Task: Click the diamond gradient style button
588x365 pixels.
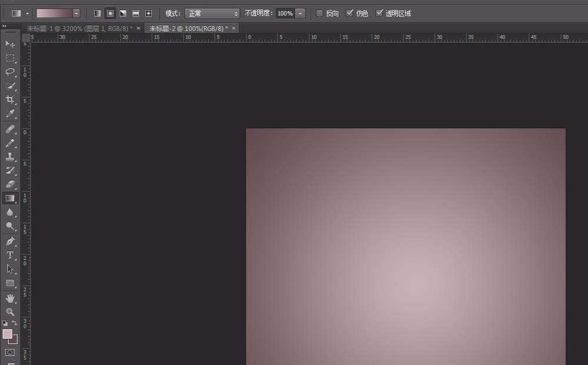Action: tap(148, 13)
